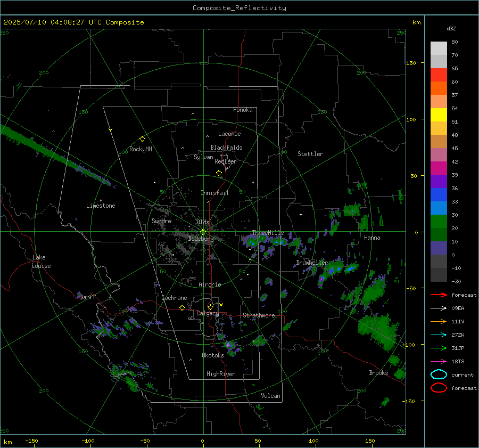Click the white 09EA arrow icon
Image resolution: width=479 pixels, height=448 pixels.
(439, 308)
